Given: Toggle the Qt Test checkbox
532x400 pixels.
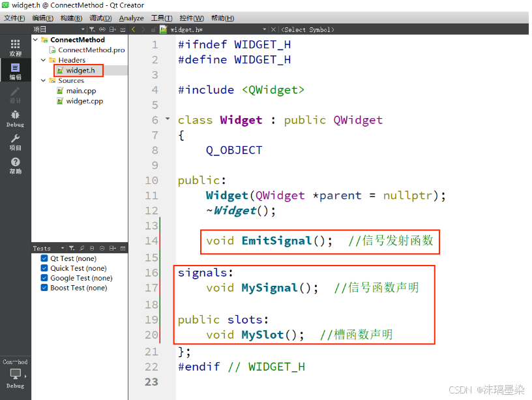Looking at the screenshot, I should pos(44,258).
